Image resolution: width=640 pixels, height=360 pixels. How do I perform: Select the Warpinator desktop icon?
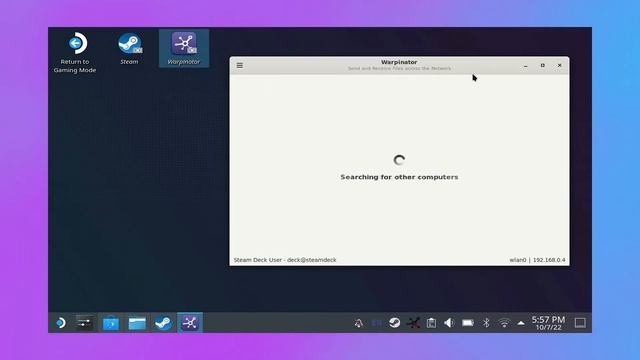coord(184,49)
